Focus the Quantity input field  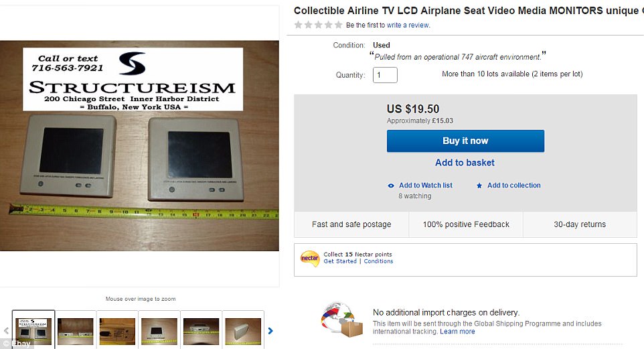385,75
